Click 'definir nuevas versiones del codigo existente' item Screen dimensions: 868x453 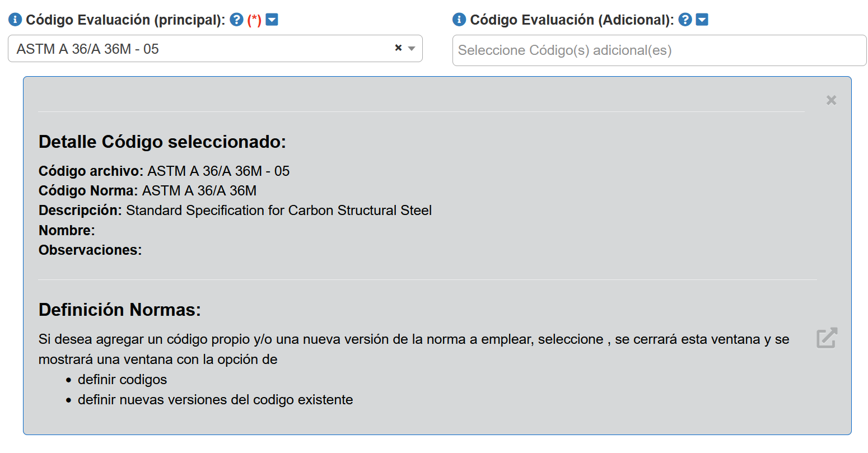(x=215, y=400)
